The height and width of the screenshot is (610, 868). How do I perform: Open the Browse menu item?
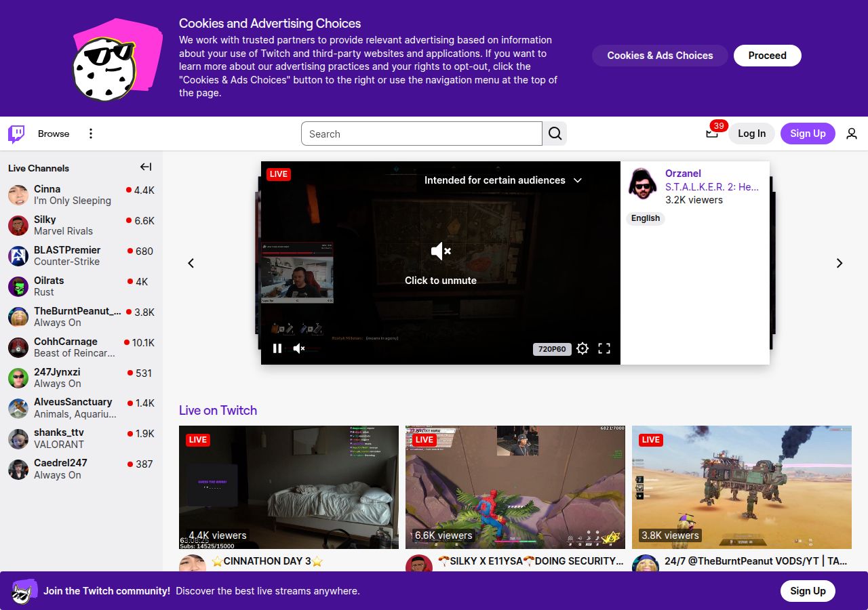(x=54, y=134)
